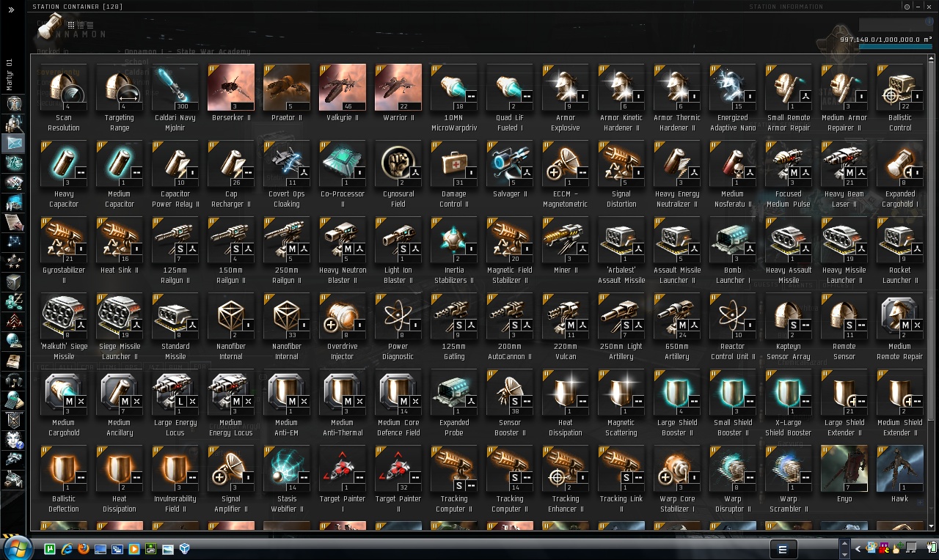Screen dimensions: 939x560
Task: Select the Ballistic Control module
Action: click(x=900, y=87)
